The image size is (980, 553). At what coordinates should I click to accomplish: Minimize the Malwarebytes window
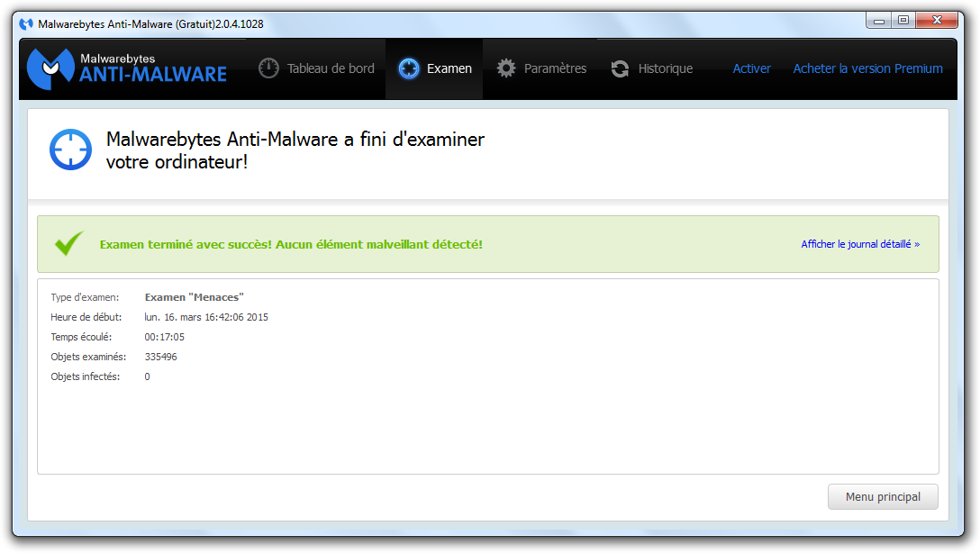(879, 21)
